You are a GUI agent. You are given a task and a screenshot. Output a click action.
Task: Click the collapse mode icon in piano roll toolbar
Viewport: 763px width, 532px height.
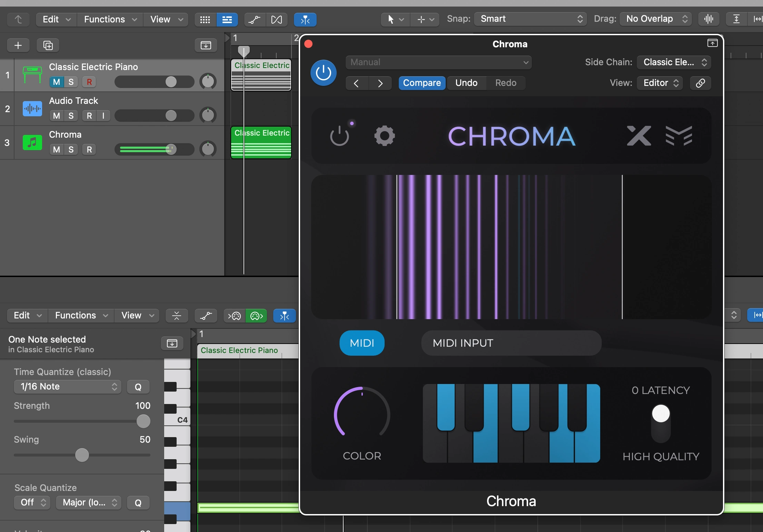pos(177,316)
